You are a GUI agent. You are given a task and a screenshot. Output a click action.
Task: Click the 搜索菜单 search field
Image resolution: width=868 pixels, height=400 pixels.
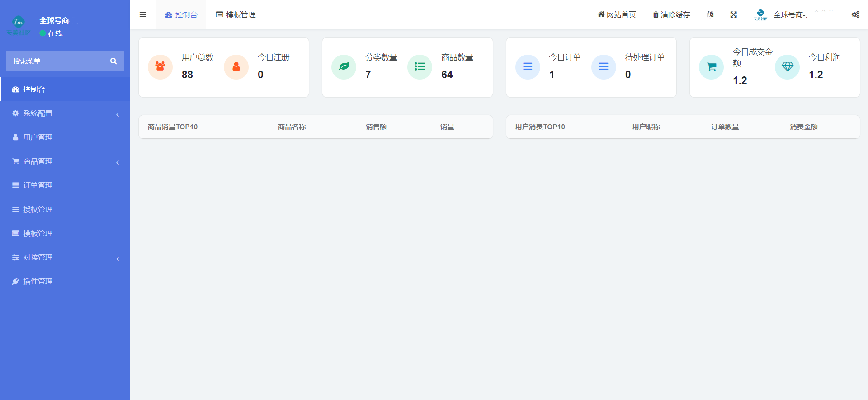click(x=57, y=61)
